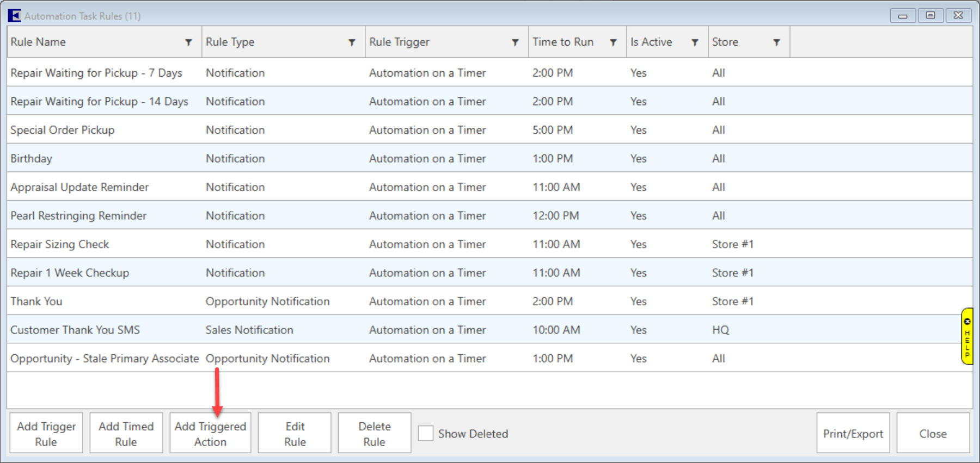Enable the Show Deleted checkbox
Screen dimensions: 980x463
click(426, 434)
